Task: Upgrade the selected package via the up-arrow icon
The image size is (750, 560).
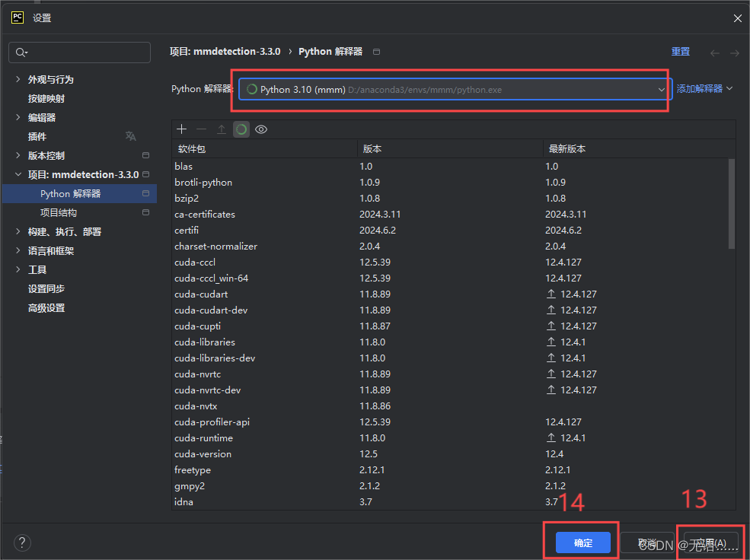Action: coord(220,129)
